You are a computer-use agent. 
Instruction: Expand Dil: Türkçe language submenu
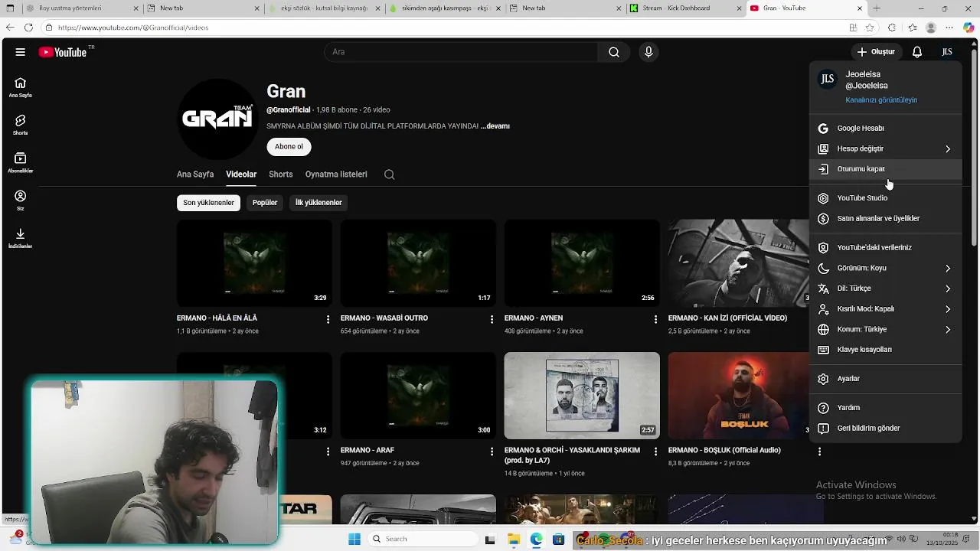(886, 289)
